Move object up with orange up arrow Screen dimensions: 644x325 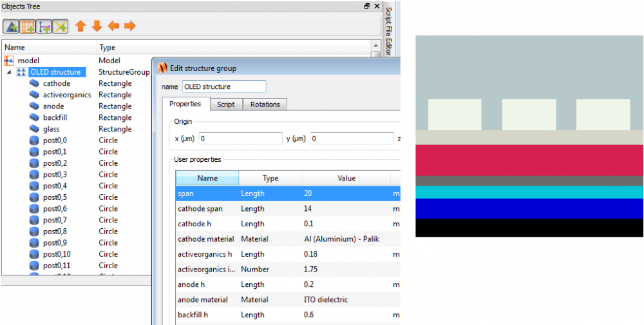tap(80, 26)
